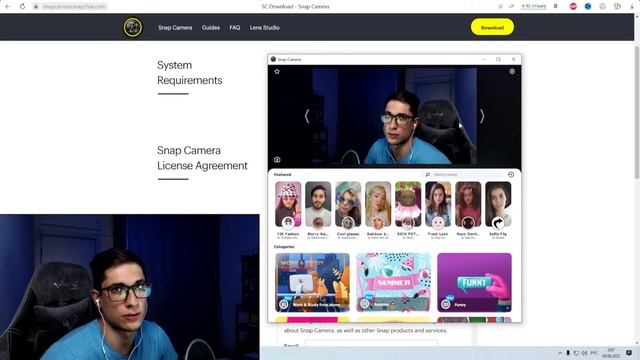
Task: Click the browser address bar URL
Action: 74,7
